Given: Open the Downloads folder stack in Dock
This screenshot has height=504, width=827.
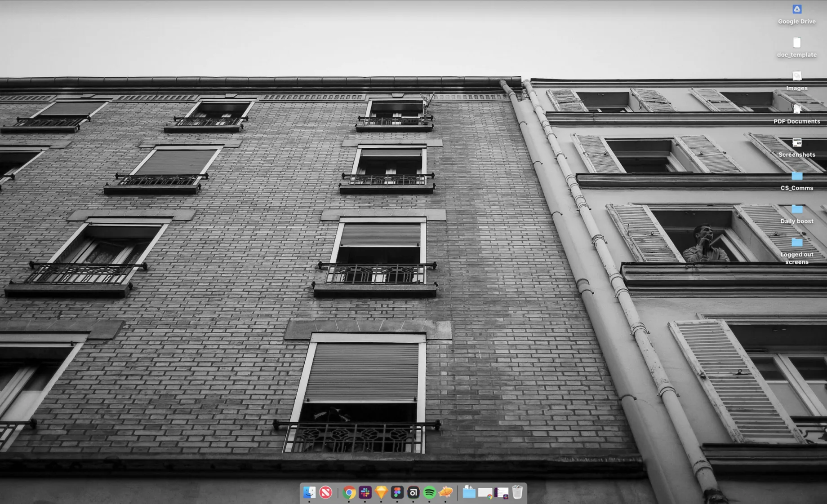Looking at the screenshot, I should 469,492.
